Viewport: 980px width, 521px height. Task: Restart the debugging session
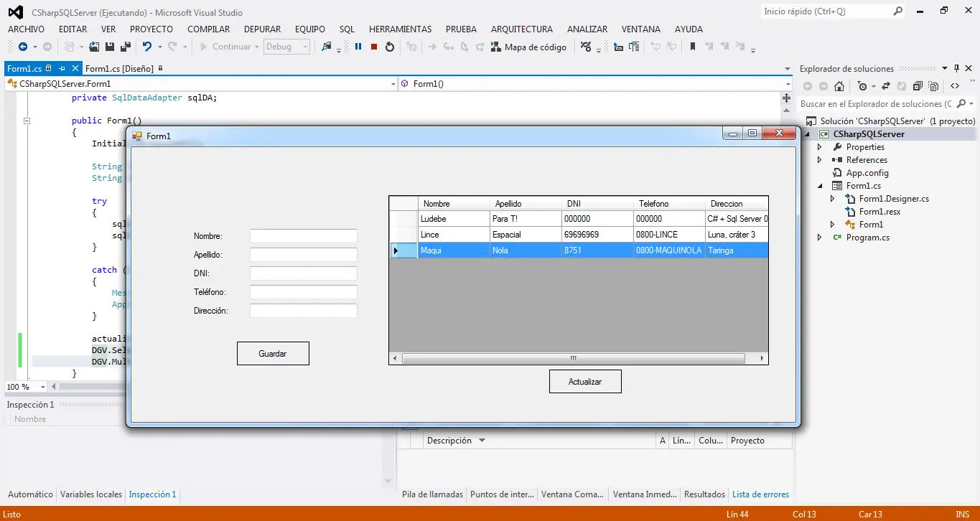(x=390, y=47)
